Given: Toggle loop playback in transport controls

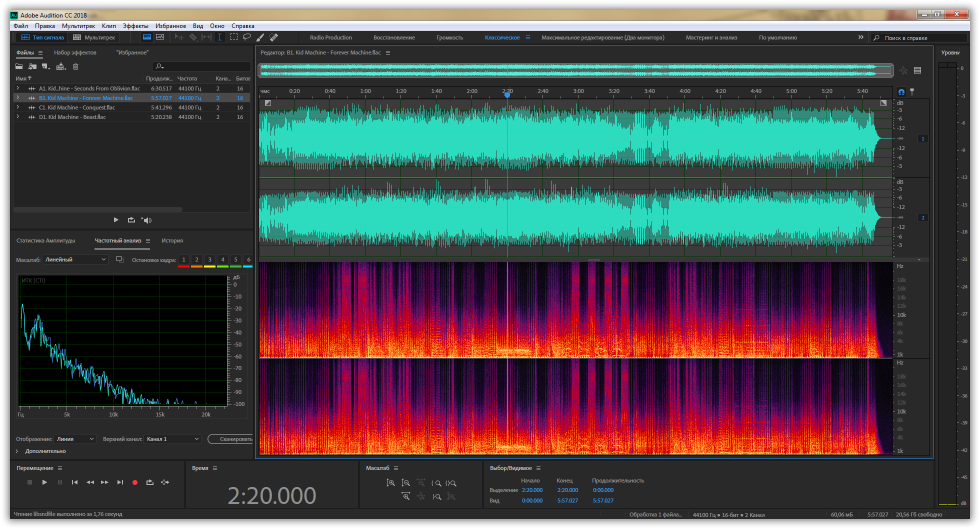Looking at the screenshot, I should pos(150,482).
